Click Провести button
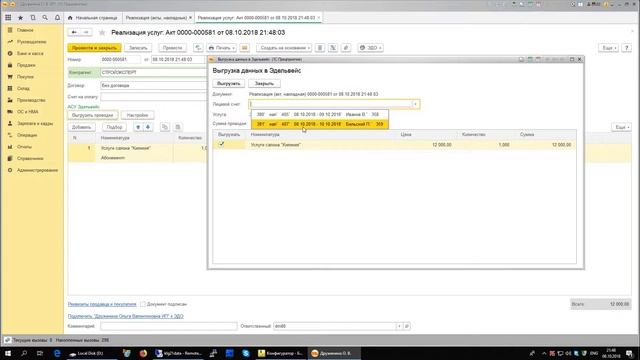 [172, 48]
